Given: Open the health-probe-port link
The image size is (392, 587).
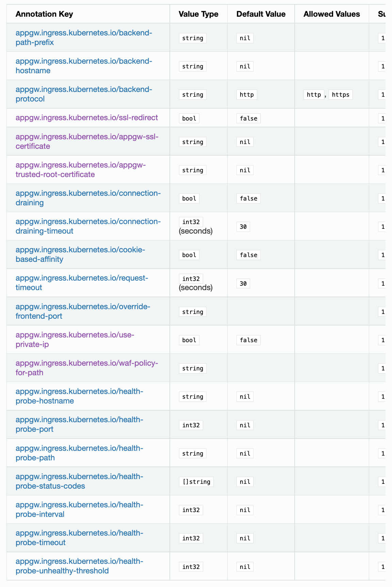Looking at the screenshot, I should [80, 424].
